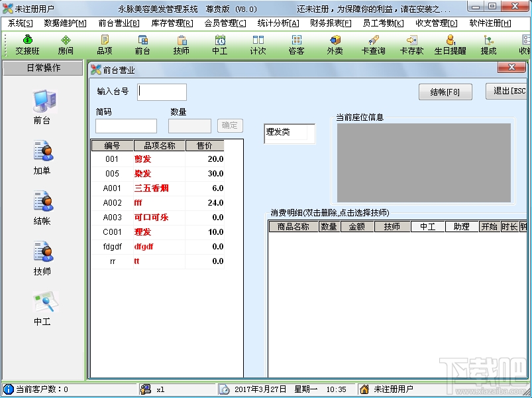Click the 房间 room toolbar icon
Image resolution: width=532 pixels, height=398 pixels.
[66, 45]
